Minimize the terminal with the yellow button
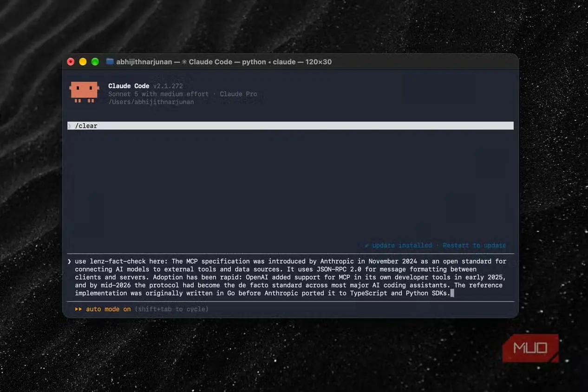The height and width of the screenshot is (392, 588). 83,61
